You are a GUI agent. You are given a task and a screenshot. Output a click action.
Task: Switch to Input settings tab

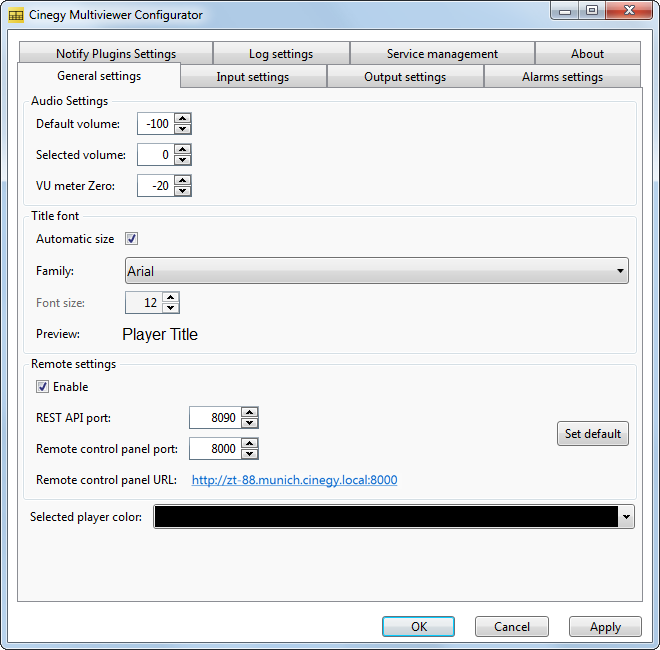click(253, 77)
